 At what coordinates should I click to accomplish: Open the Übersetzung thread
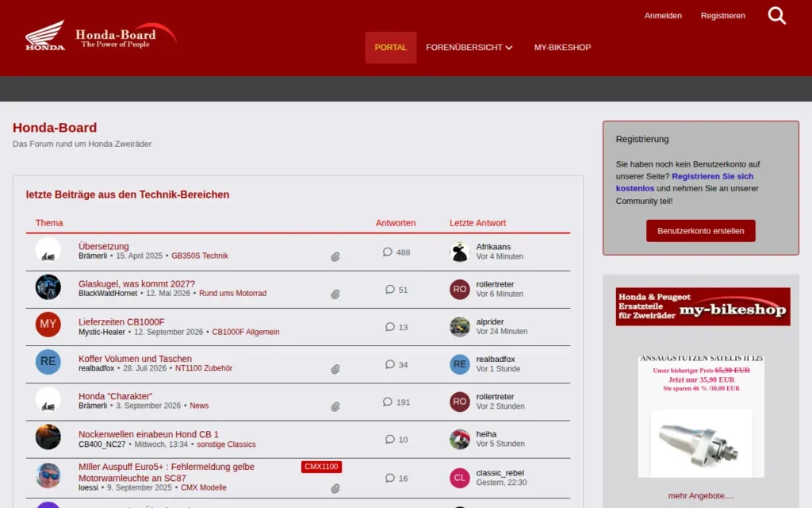click(104, 246)
